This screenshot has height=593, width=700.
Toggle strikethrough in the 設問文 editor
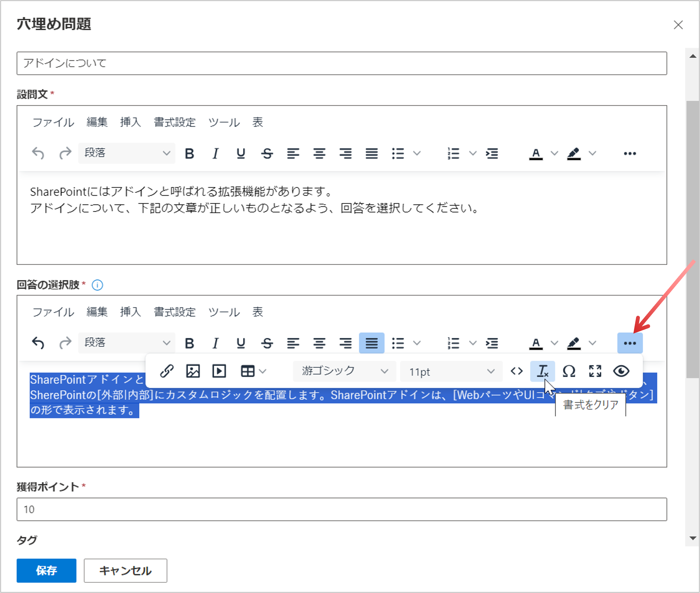pyautogui.click(x=267, y=153)
